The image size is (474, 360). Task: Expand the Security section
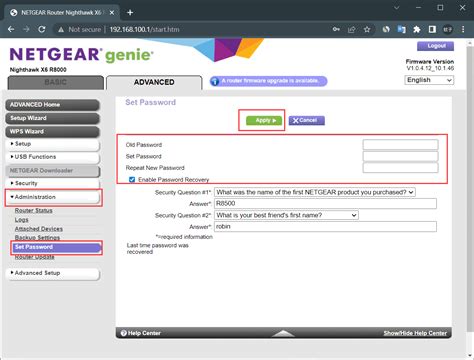click(52, 183)
